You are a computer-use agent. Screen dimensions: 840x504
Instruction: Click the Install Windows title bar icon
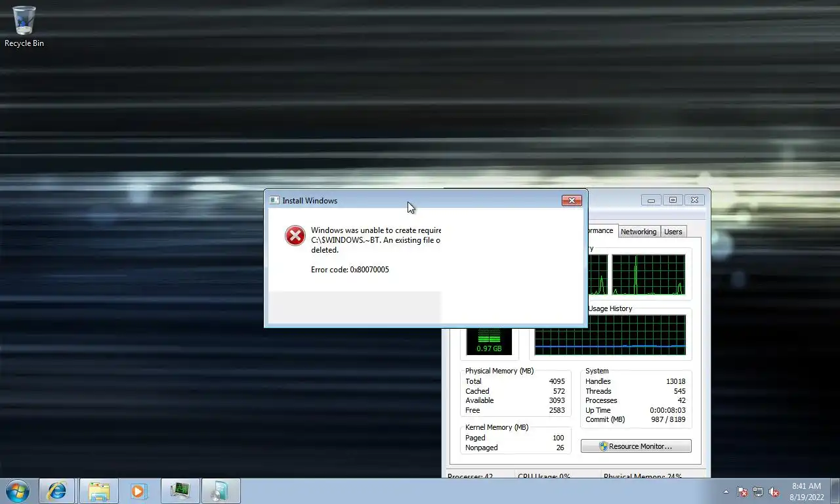274,200
